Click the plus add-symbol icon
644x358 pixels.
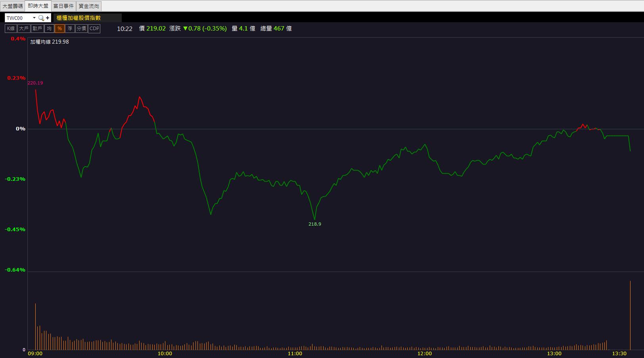pos(48,18)
